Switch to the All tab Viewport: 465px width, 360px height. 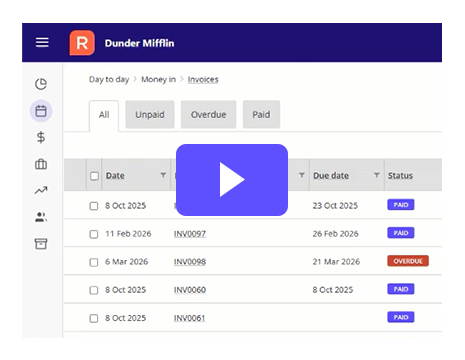[x=104, y=115]
